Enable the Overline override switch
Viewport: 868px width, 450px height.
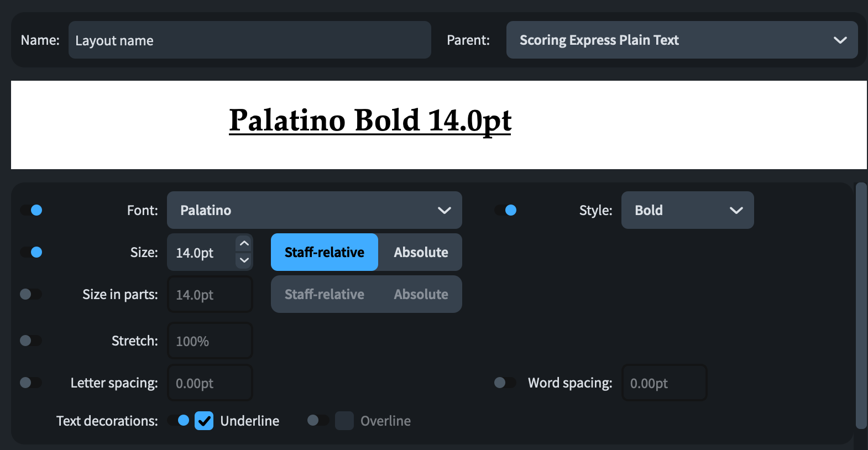coord(318,421)
